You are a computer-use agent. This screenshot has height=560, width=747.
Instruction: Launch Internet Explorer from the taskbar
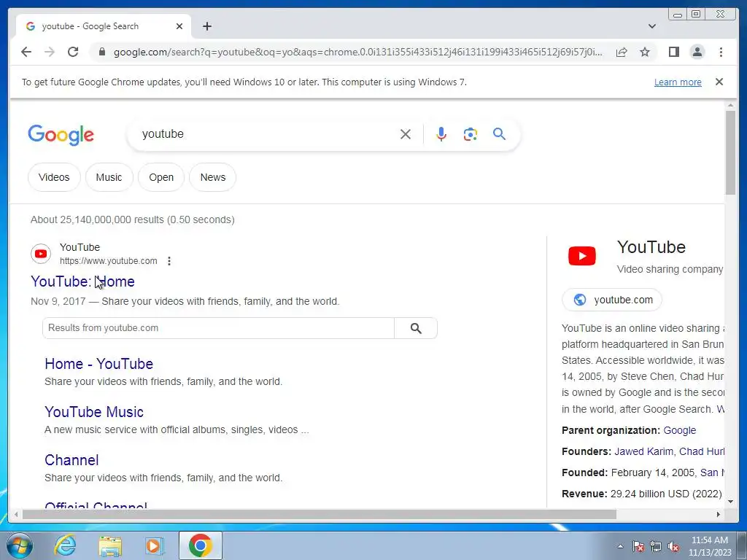tap(65, 545)
